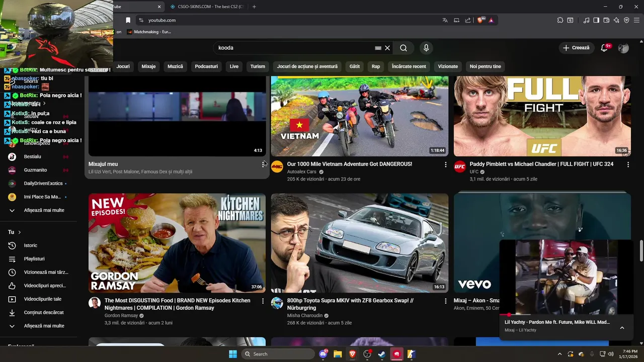Viewport: 644px width, 362px height.
Task: Open YouTube notifications bell
Action: [x=604, y=48]
